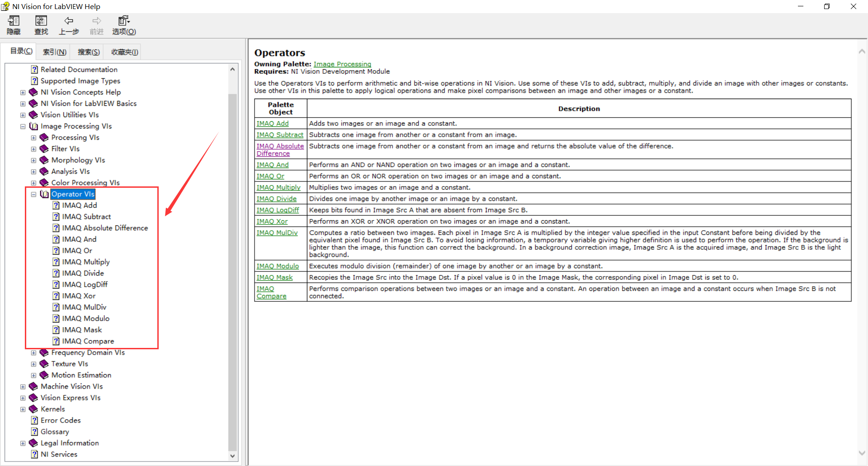Click the IMAQ Add help page icon
This screenshot has width=868, height=466.
[56, 205]
